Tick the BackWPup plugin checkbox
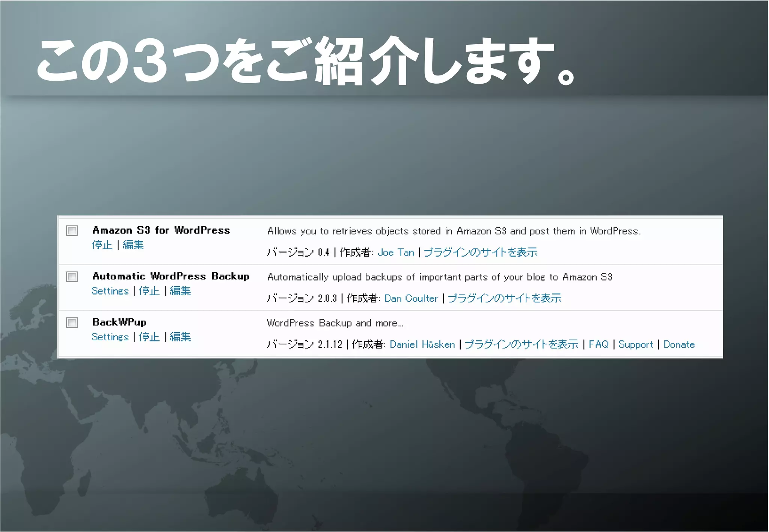The width and height of the screenshot is (769, 532). click(x=72, y=323)
